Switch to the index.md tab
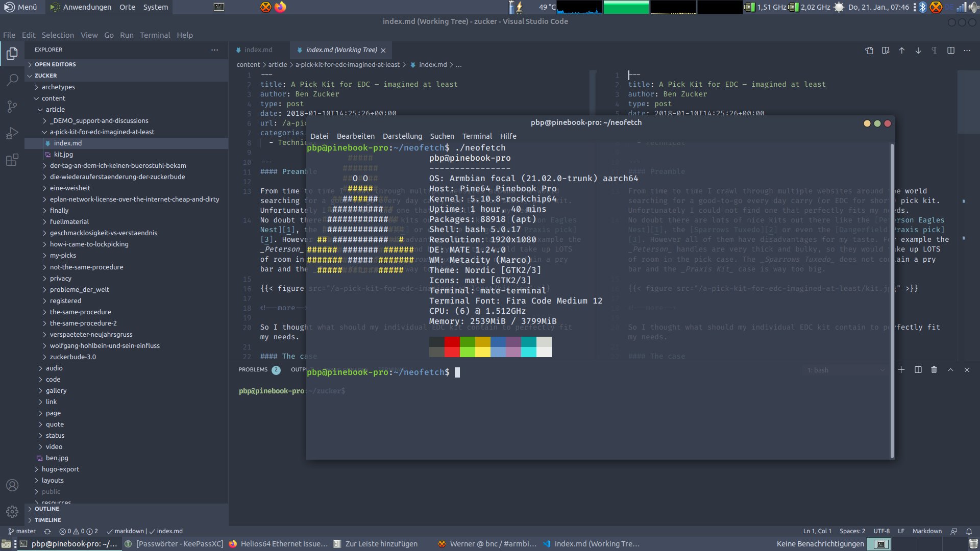980x551 pixels. (x=258, y=50)
